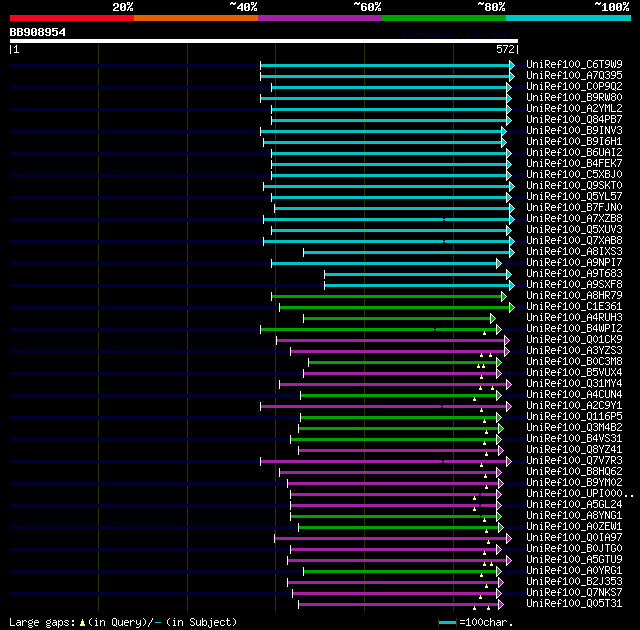The image size is (640, 630).
Task: Open the UniRef100_A0YRG1 entry
Action: (574, 571)
